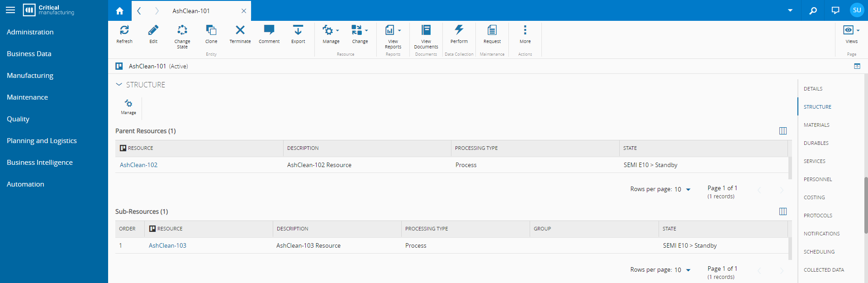Open the View Documents button
Screen dimensions: 868x283
[x=426, y=30]
